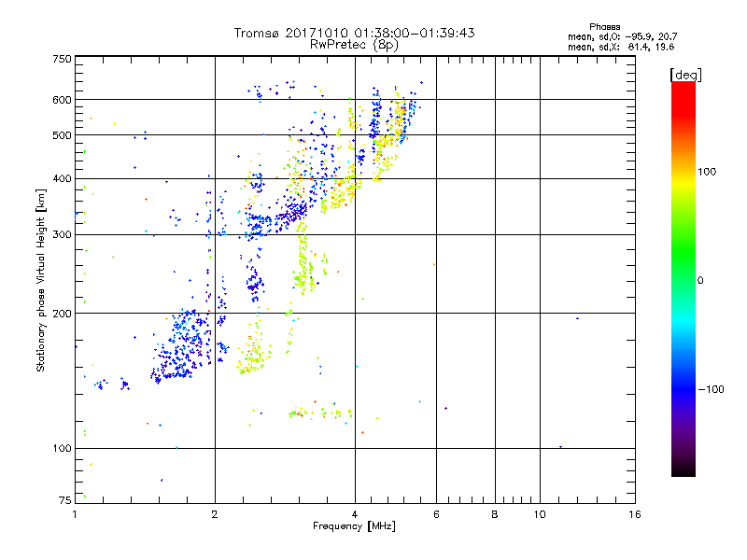Click the 'mean, sd,X: 81.4, 19.6' statistic
This screenshot has height=560, width=747.
621,47
